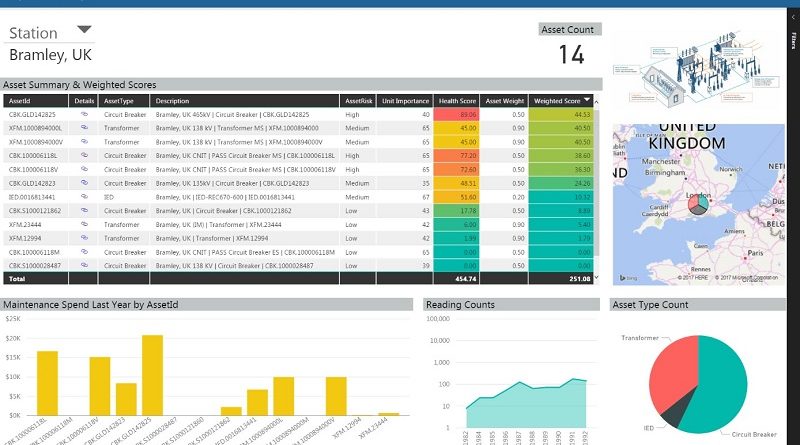
Task: Click details link icon for XFM.1000894000L
Action: [85, 129]
